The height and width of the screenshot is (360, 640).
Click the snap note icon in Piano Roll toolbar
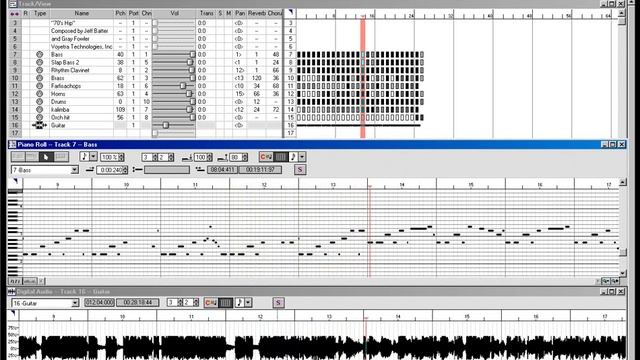(293, 157)
